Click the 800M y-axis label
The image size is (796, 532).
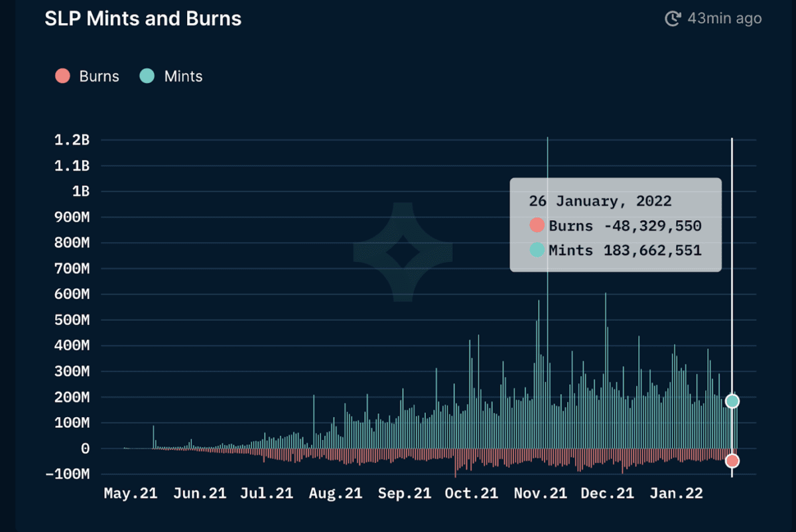72,243
